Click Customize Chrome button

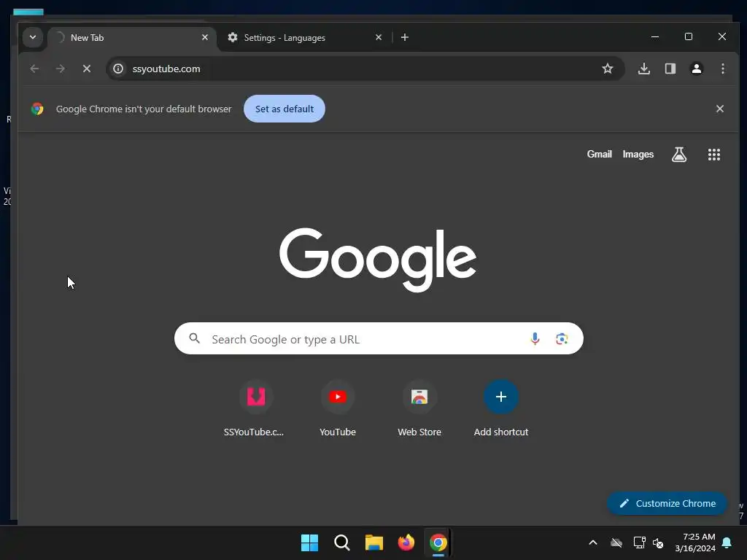point(667,503)
